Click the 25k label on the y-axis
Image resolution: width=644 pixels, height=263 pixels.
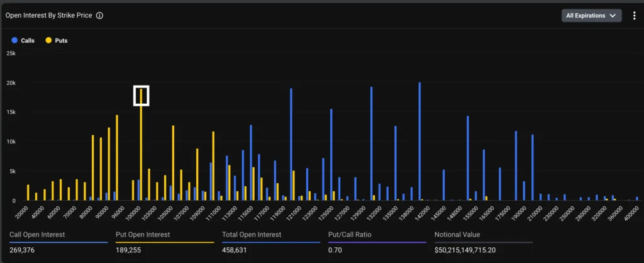(11, 53)
